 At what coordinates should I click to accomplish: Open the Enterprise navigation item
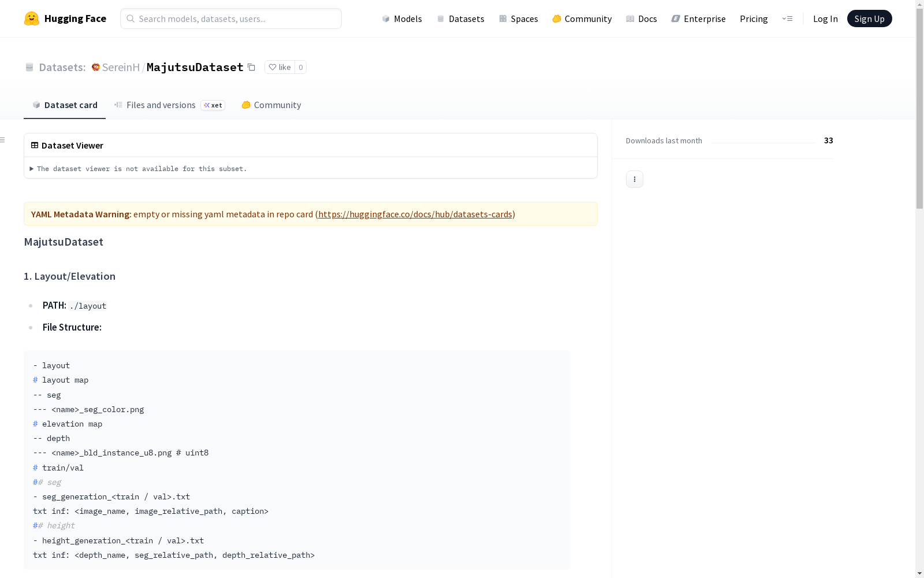coord(698,18)
